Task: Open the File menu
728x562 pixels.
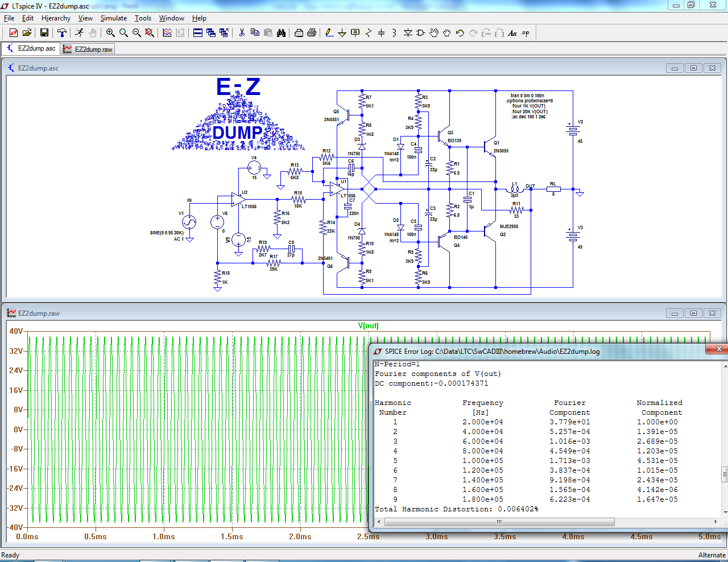Action: pyautogui.click(x=9, y=18)
